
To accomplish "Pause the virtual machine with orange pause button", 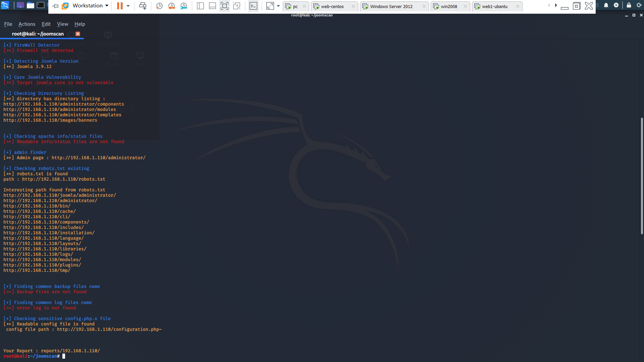I will click(120, 6).
